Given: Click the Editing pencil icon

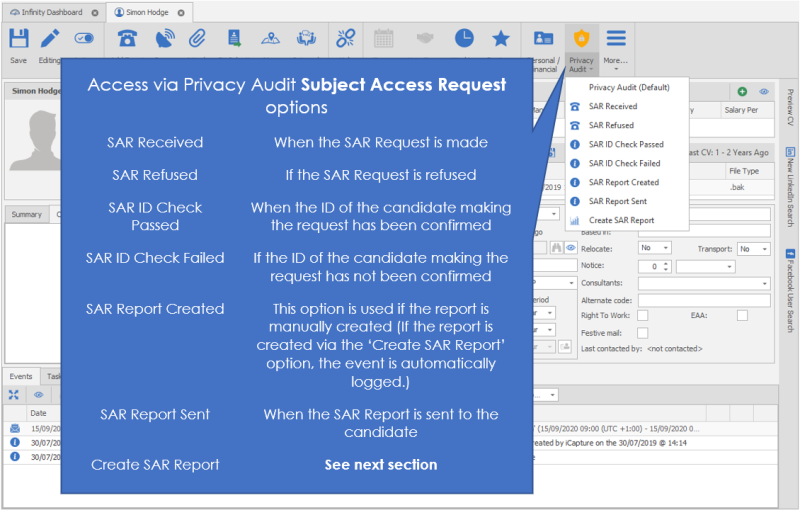Looking at the screenshot, I should click(50, 40).
